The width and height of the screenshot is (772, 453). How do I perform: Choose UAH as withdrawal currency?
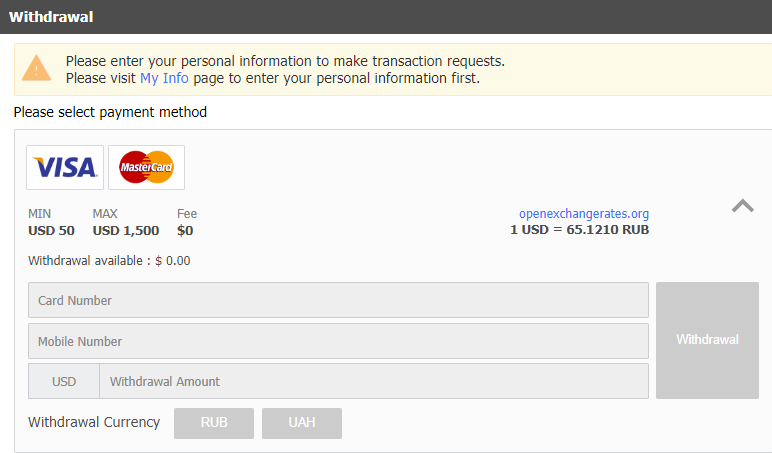(302, 423)
